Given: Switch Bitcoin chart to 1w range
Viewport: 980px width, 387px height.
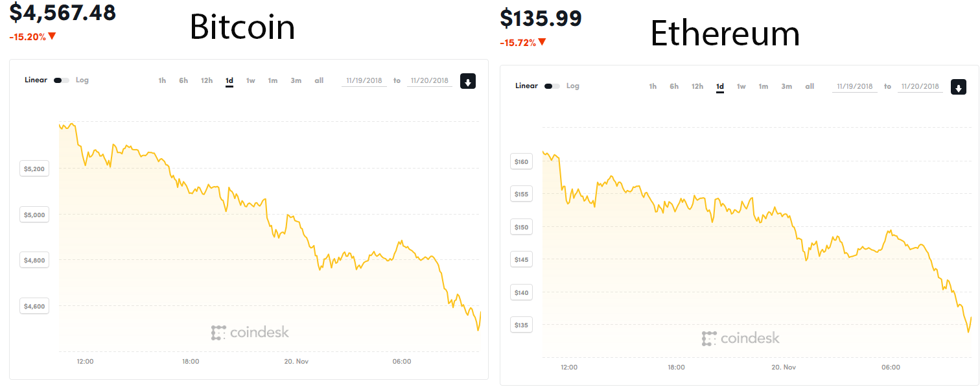Looking at the screenshot, I should pyautogui.click(x=250, y=80).
